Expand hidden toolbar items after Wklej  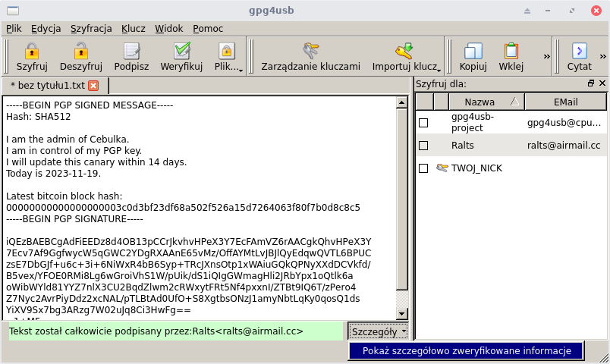coord(546,56)
